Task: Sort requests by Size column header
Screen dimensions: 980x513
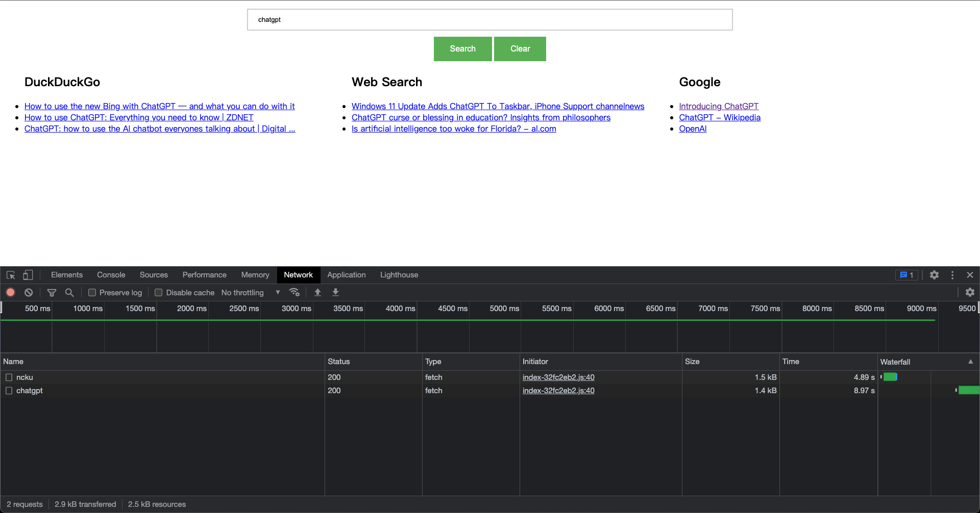Action: pyautogui.click(x=731, y=362)
